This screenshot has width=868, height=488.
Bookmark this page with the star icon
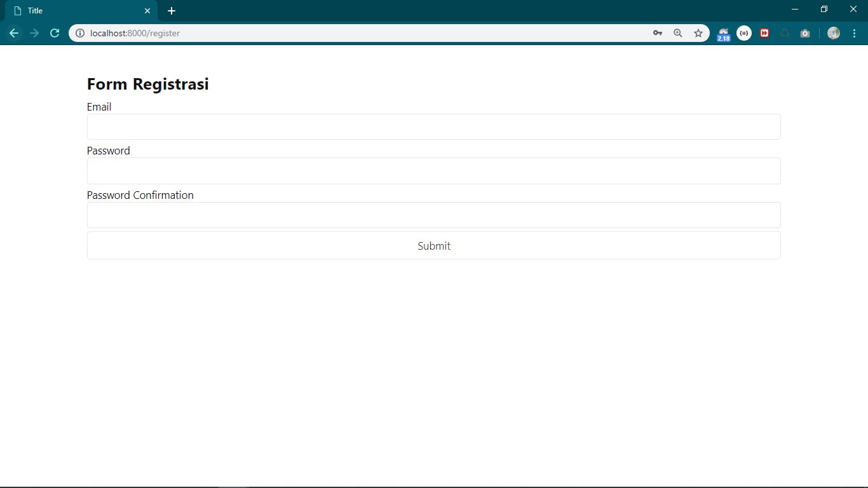tap(698, 33)
